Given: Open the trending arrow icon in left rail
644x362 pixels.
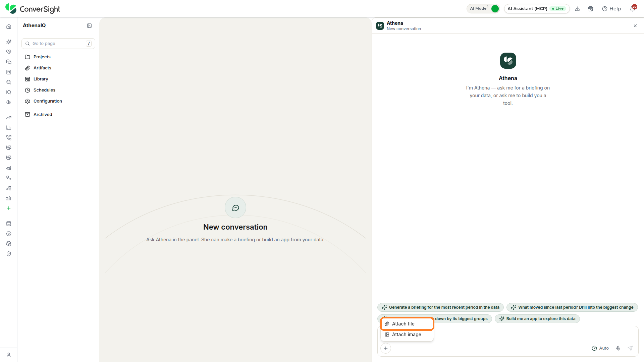Looking at the screenshot, I should 9,118.
